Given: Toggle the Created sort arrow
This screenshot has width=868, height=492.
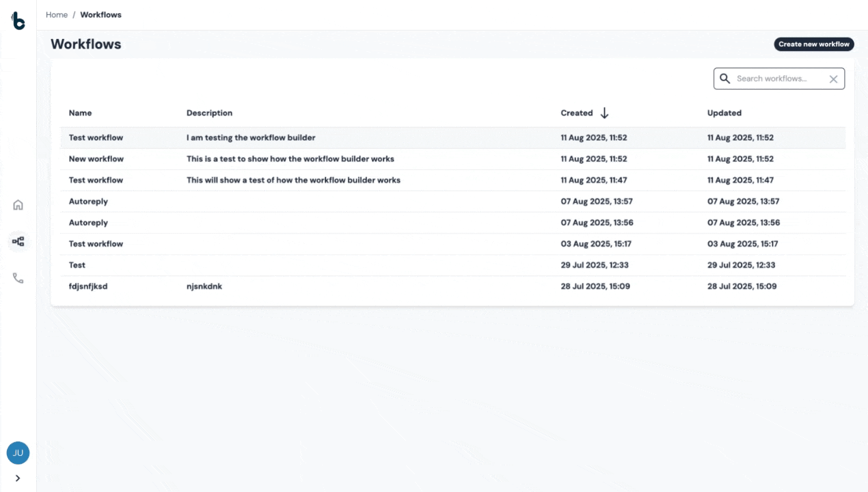Looking at the screenshot, I should click(604, 113).
